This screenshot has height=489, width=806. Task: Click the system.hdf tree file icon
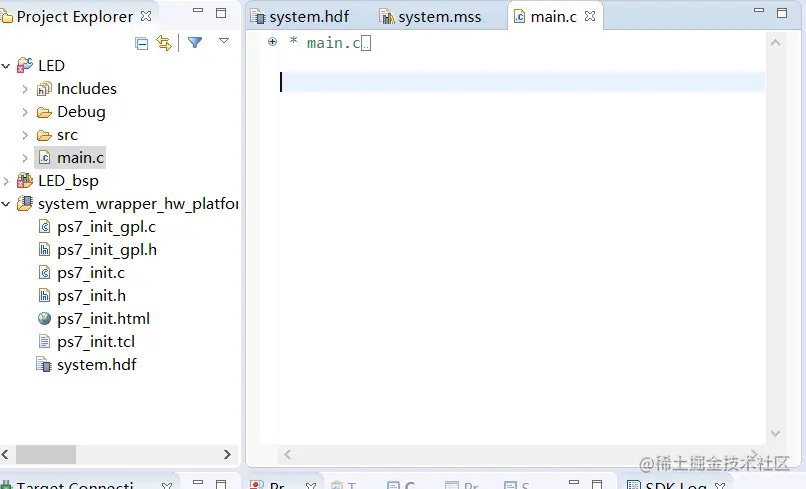(44, 365)
